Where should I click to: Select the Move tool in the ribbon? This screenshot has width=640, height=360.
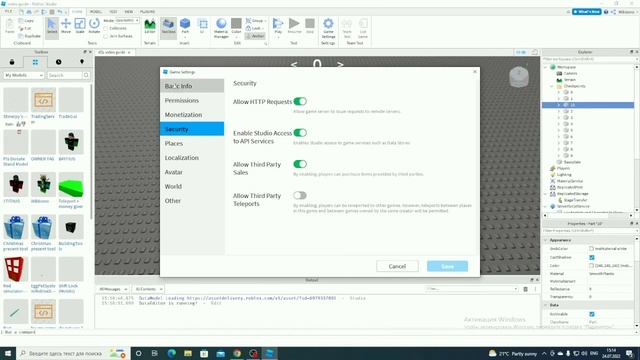point(66,26)
